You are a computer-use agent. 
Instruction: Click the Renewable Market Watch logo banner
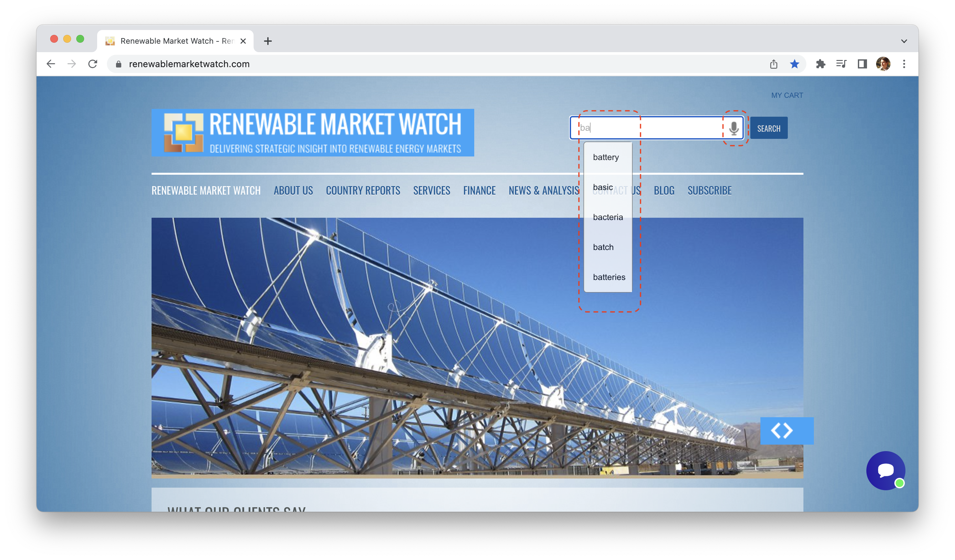tap(313, 133)
